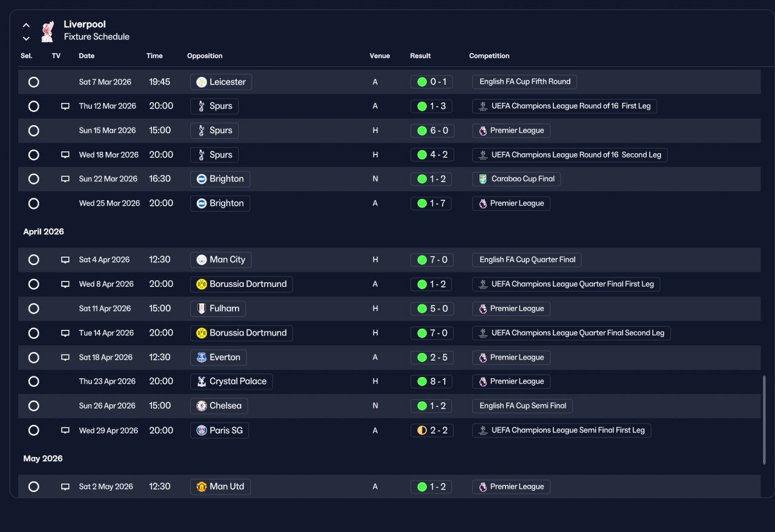Sort fixtures by the Date column header
Viewport: 775px width, 532px height.
pos(87,56)
